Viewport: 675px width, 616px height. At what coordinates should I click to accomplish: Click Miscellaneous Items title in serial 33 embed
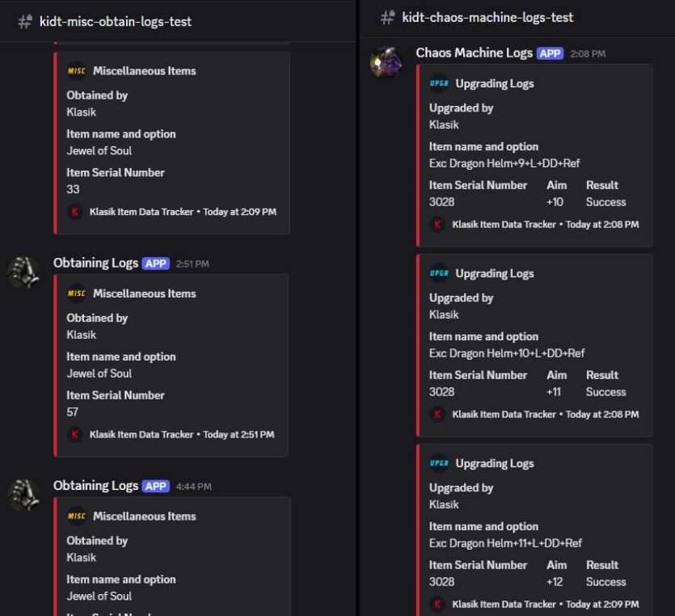(144, 71)
